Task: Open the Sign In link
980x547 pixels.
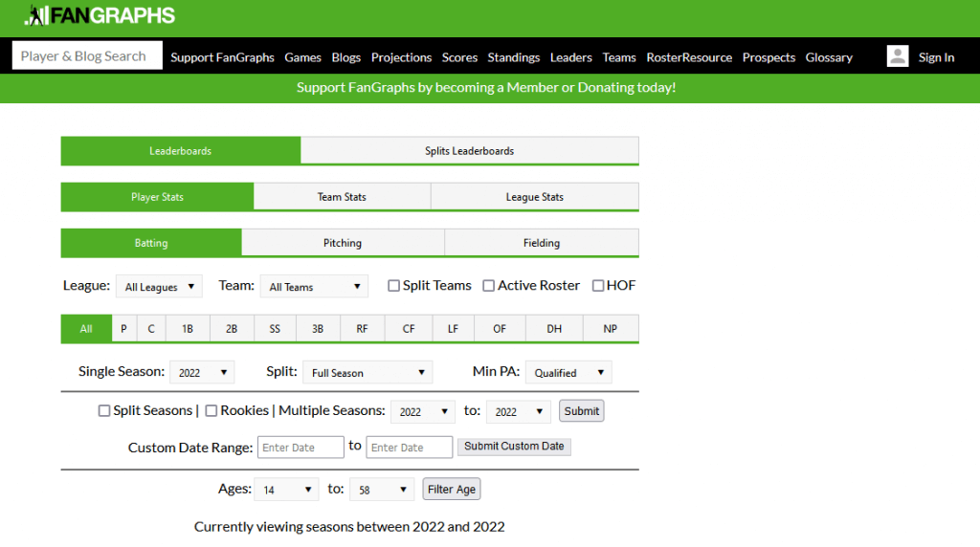Action: [x=936, y=57]
